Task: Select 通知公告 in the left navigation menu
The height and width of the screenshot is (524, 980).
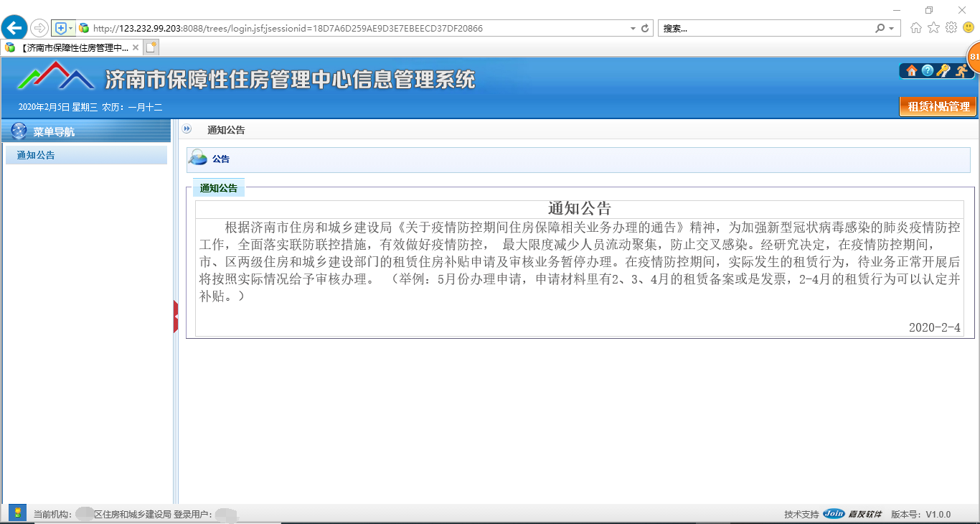Action: 36,155
